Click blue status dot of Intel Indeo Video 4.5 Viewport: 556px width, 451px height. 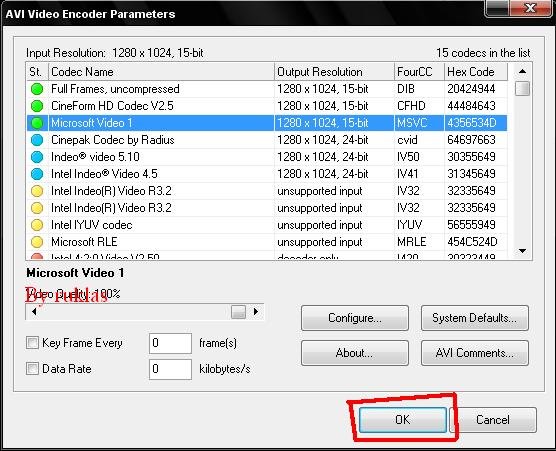[x=37, y=174]
